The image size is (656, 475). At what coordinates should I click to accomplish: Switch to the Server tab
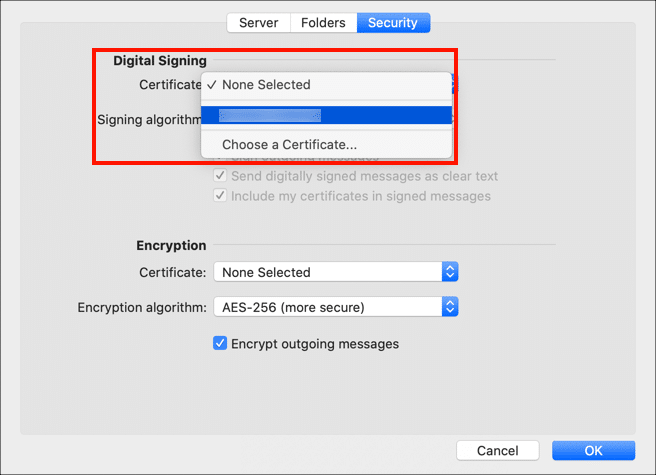[x=258, y=22]
